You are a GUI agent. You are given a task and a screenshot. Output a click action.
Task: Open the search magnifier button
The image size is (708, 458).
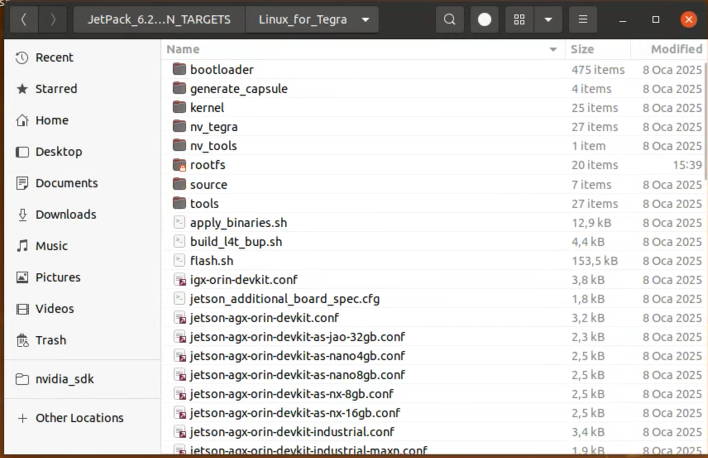coord(449,19)
